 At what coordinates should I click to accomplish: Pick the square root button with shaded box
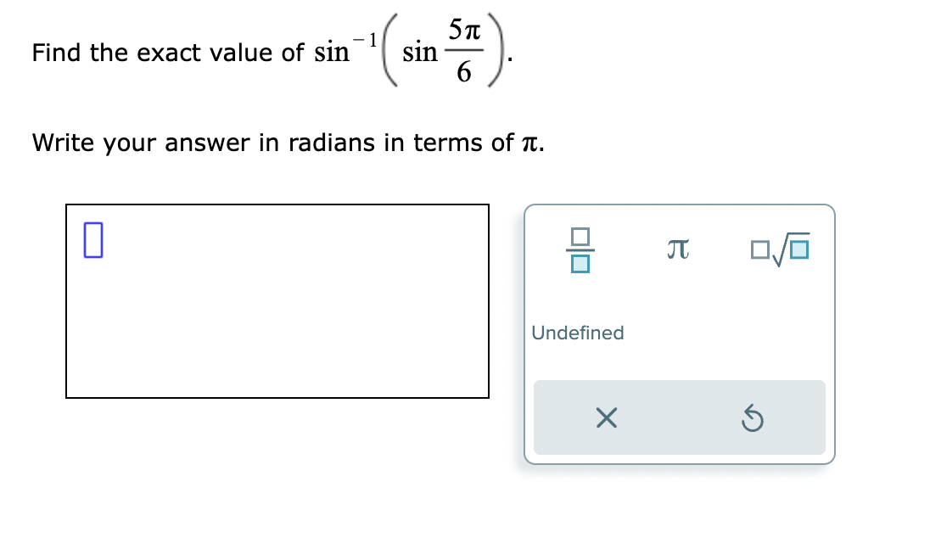tap(779, 249)
